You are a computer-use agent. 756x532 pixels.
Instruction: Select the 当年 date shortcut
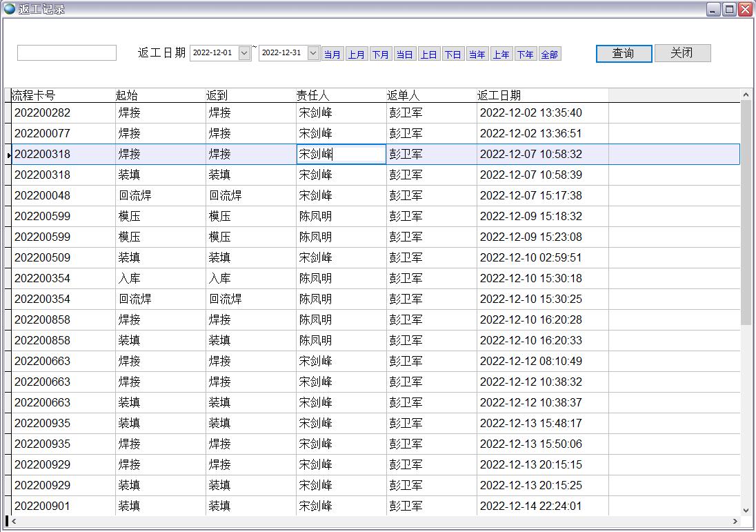477,55
